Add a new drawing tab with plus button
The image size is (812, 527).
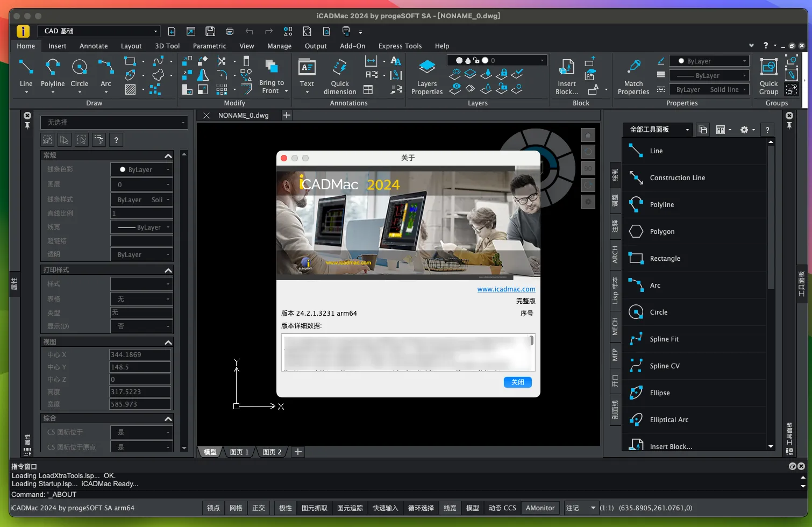click(287, 116)
